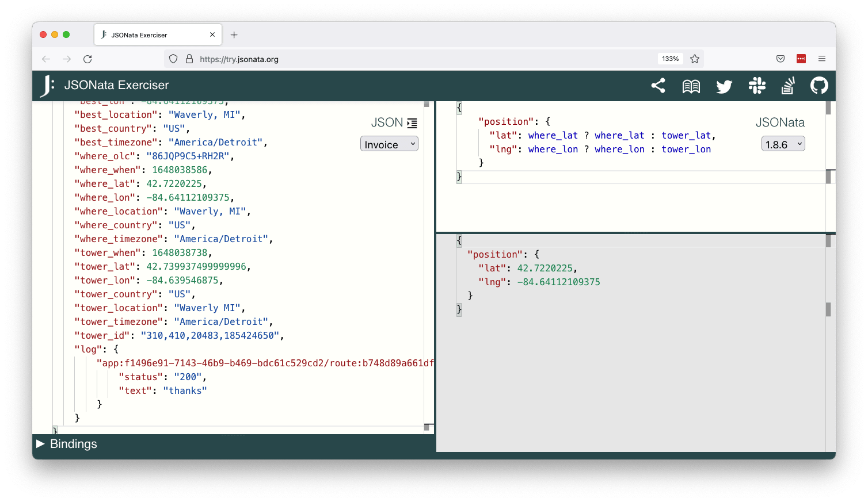868x502 pixels.
Task: Reload the page with refresh icon
Action: coord(87,59)
